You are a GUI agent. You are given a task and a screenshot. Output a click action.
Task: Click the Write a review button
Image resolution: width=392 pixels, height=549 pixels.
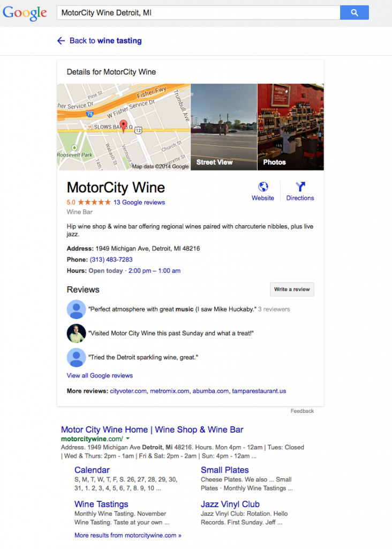point(292,289)
